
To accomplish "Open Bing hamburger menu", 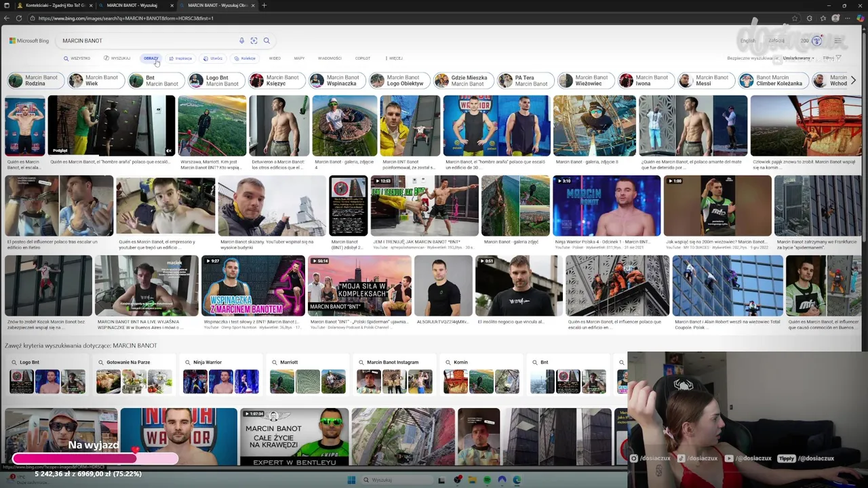I will [x=837, y=41].
